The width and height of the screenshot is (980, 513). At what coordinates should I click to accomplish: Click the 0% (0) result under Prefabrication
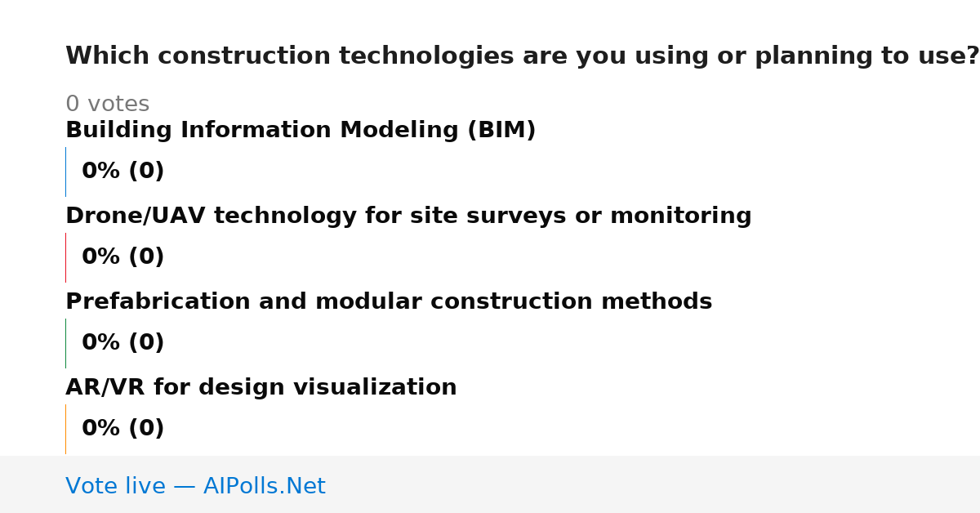click(x=122, y=343)
